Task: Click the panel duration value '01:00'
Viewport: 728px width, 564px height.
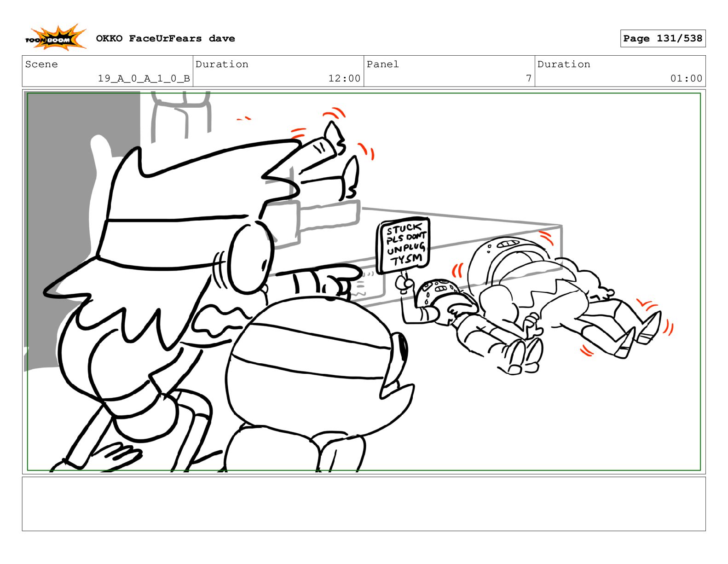Action: (x=686, y=78)
